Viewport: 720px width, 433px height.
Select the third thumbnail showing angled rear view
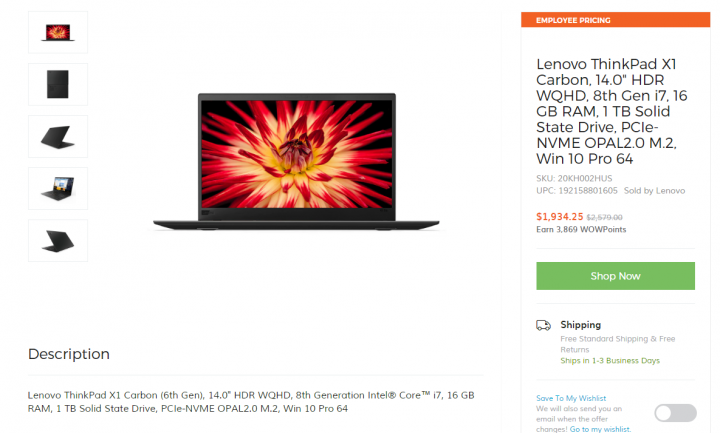click(x=58, y=137)
